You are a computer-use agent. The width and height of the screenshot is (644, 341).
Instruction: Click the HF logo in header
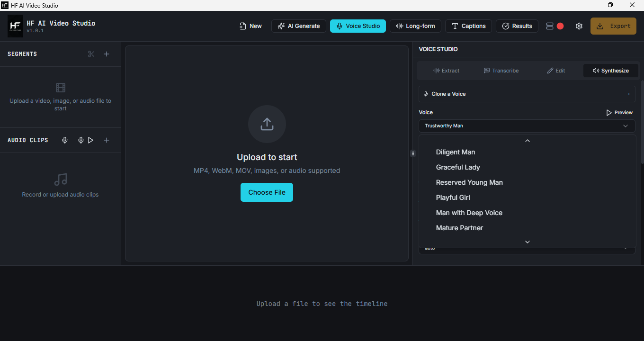pyautogui.click(x=15, y=26)
